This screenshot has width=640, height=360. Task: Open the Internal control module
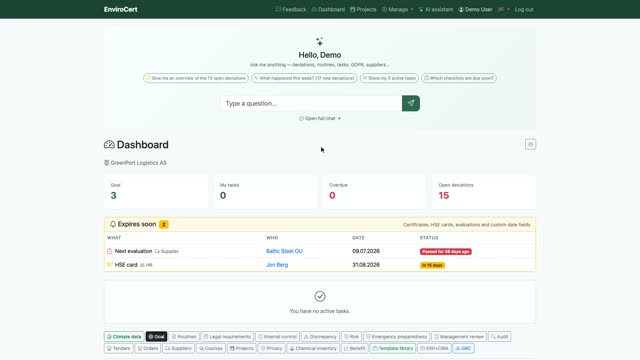click(278, 337)
